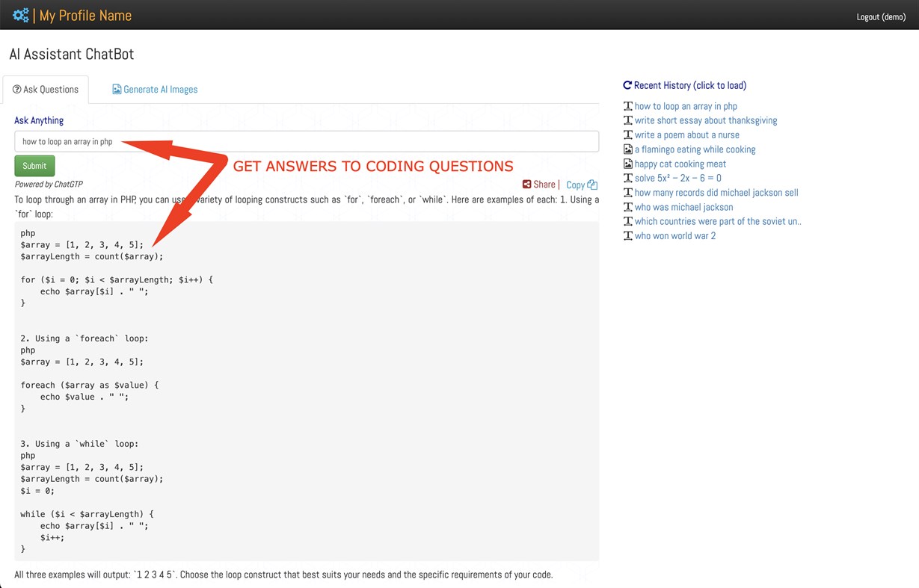Image resolution: width=919 pixels, height=588 pixels.
Task: Click the red Share icon
Action: (526, 185)
